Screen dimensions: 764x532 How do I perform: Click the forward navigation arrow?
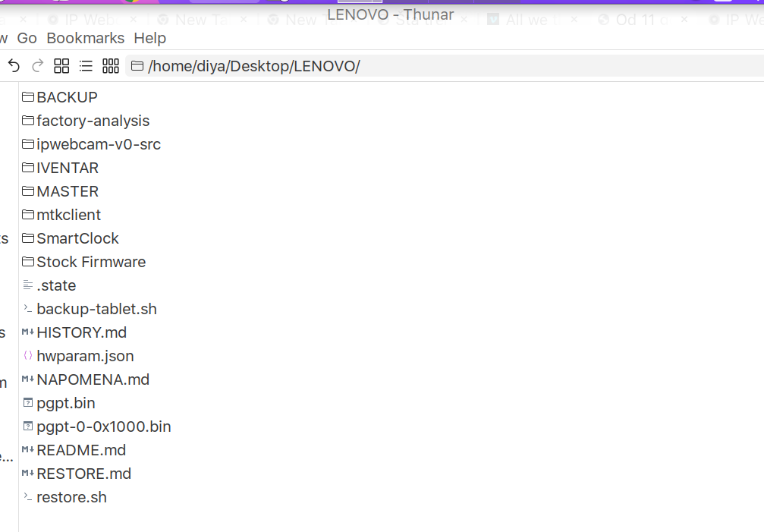37,66
